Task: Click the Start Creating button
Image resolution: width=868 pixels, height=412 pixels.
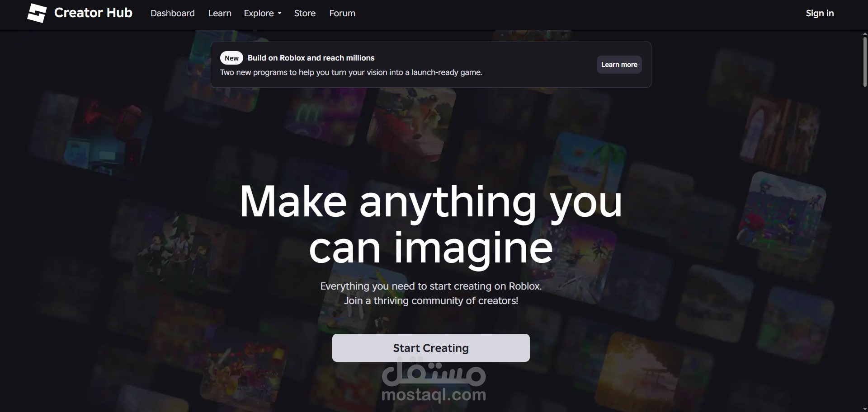Action: [431, 348]
